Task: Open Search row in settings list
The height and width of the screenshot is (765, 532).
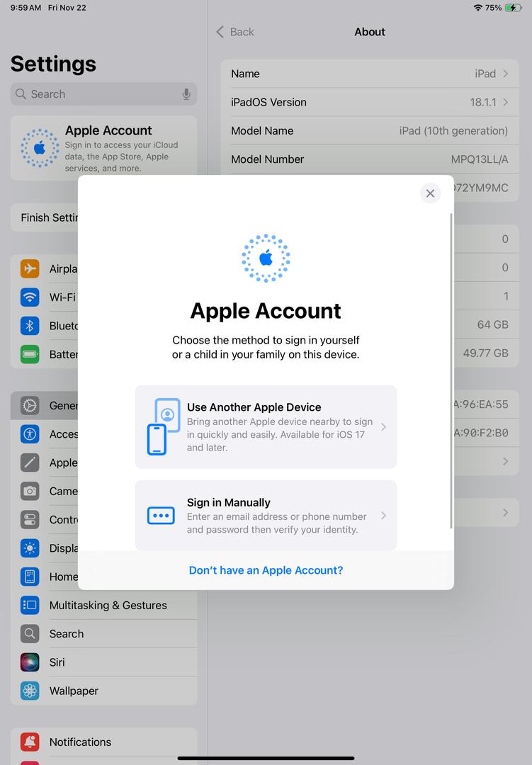Action: [x=103, y=634]
